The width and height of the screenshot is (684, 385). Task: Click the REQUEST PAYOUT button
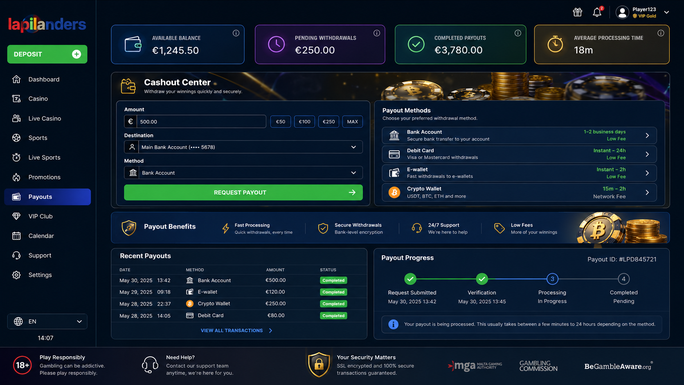tap(243, 192)
